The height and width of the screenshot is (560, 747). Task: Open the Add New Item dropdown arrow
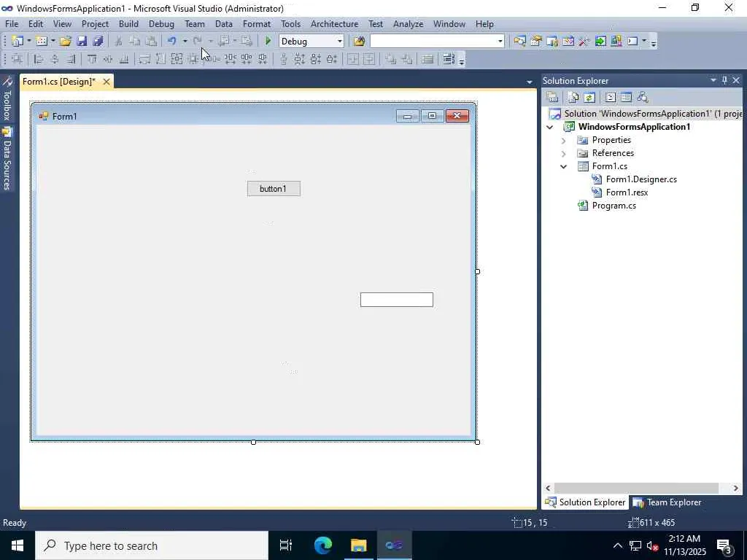point(53,41)
